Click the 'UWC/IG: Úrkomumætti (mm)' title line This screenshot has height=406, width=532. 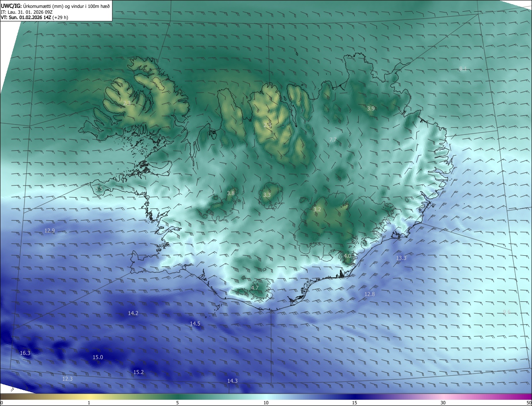[56, 5]
